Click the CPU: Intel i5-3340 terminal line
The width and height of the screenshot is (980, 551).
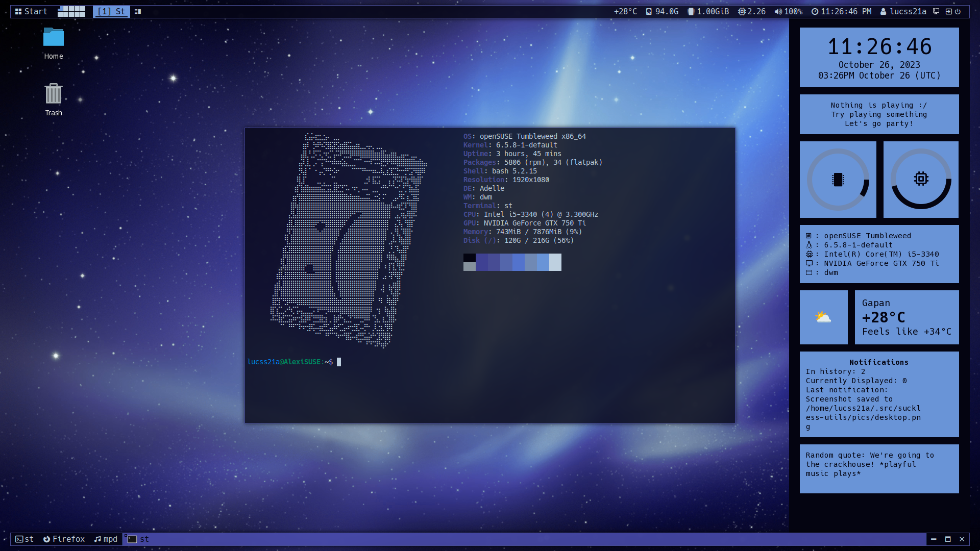tap(531, 214)
